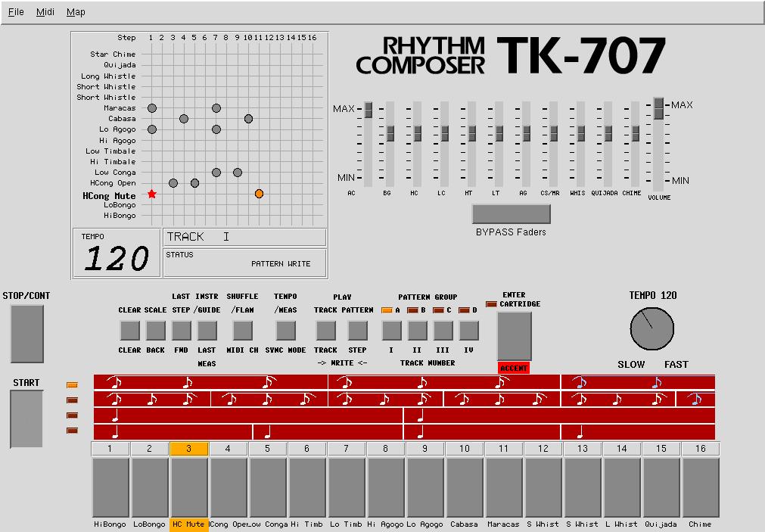Viewport: 765px width, 532px height.
Task: Click the BYPASS Faders button
Action: pyautogui.click(x=511, y=214)
